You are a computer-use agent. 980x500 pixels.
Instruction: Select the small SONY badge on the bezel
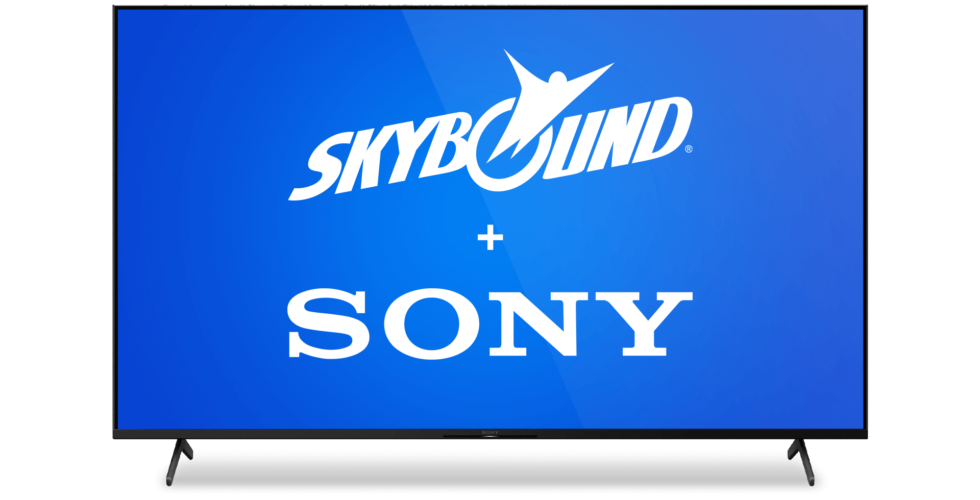click(490, 432)
